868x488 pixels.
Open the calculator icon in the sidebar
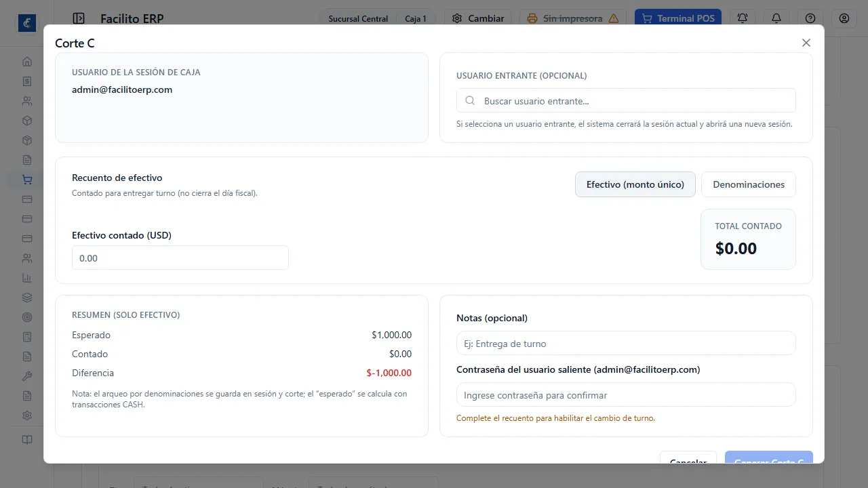tap(27, 337)
